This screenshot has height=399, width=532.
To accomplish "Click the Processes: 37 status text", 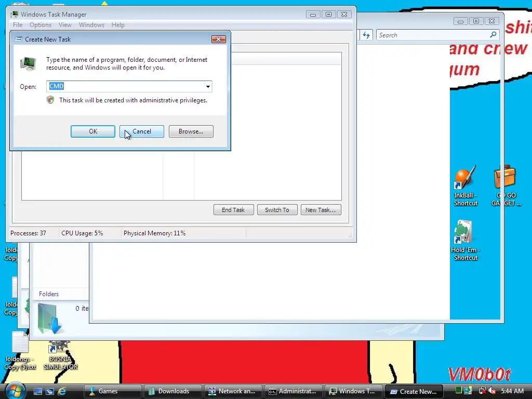I will pyautogui.click(x=28, y=233).
